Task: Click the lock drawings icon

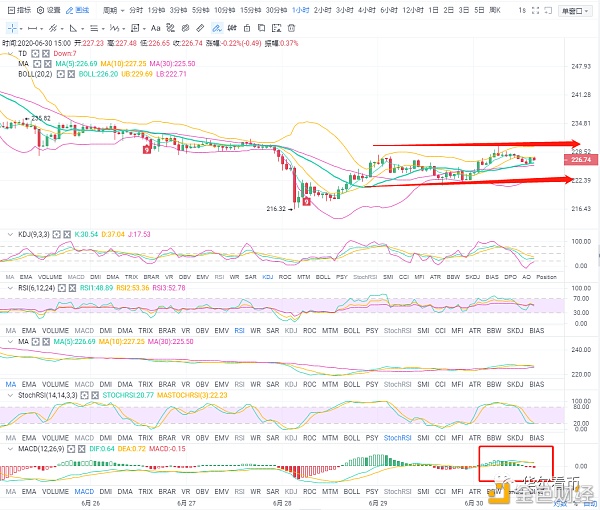Action: coord(247,28)
